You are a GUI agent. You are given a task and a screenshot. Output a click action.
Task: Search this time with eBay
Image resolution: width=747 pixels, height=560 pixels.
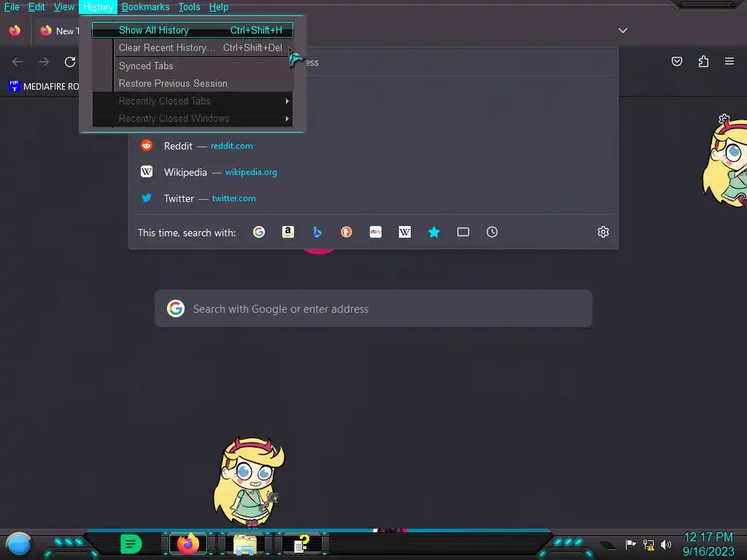pyautogui.click(x=376, y=232)
